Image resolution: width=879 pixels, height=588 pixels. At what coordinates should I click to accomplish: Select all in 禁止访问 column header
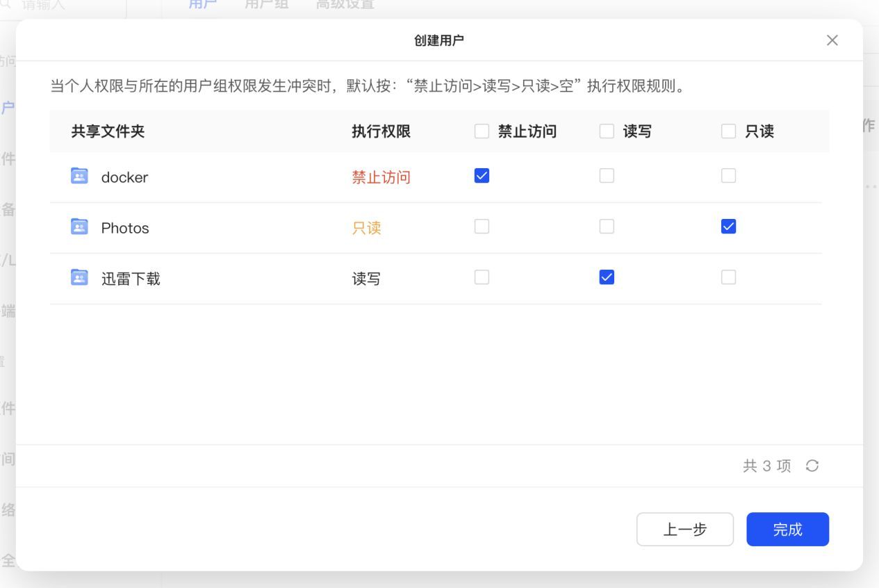(482, 131)
